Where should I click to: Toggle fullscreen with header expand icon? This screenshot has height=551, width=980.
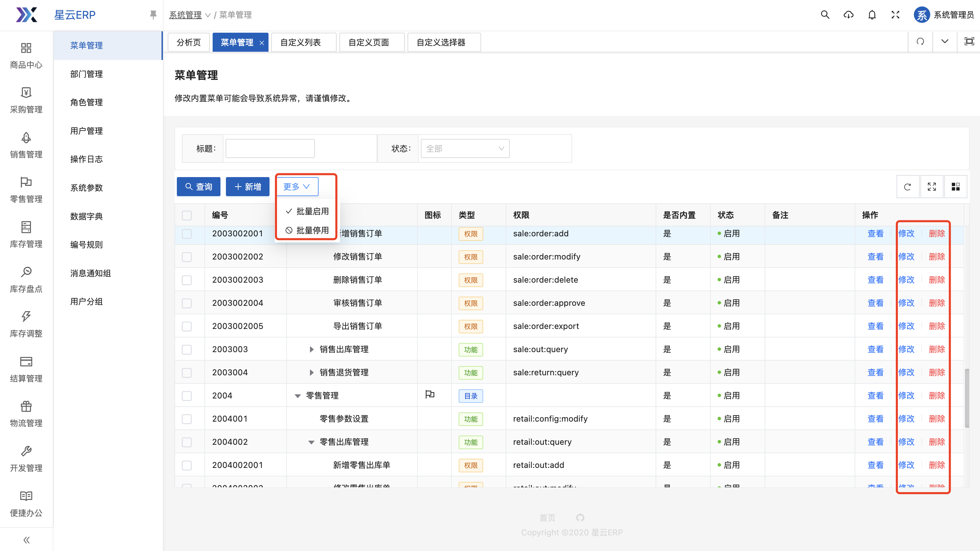pos(895,15)
